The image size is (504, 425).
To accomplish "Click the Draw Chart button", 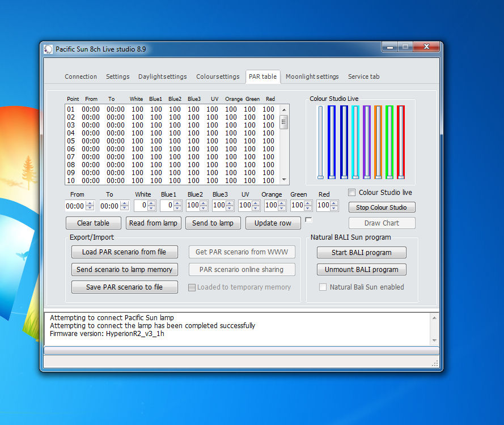I will pos(382,223).
